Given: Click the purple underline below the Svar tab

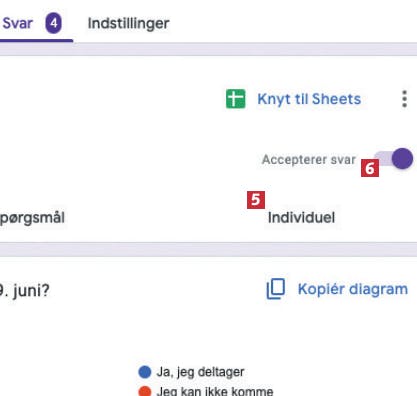Looking at the screenshot, I should coord(37,41).
